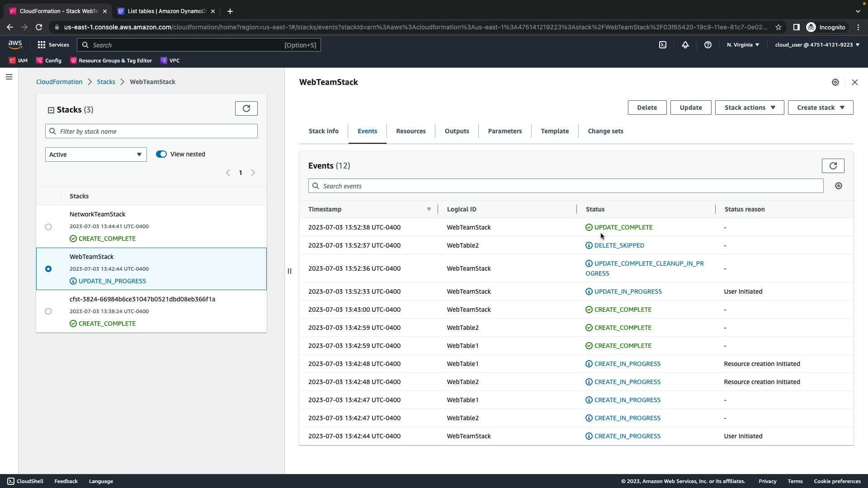Refresh the Stacks list
Image resolution: width=868 pixels, height=488 pixels.
click(246, 108)
